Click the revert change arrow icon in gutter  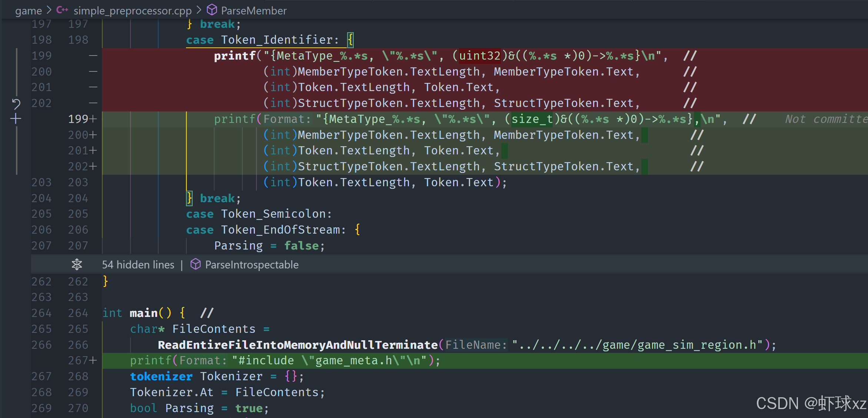pos(16,104)
